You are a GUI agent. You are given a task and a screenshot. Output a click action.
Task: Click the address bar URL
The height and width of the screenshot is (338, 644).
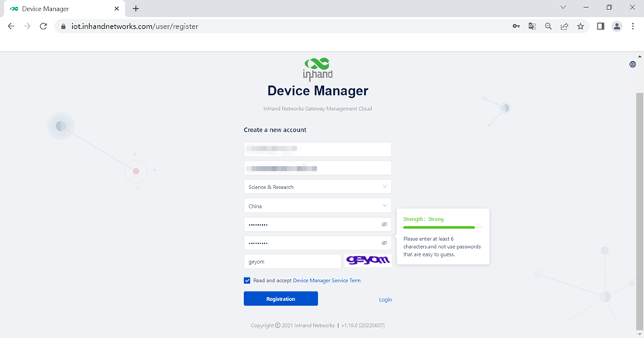135,26
